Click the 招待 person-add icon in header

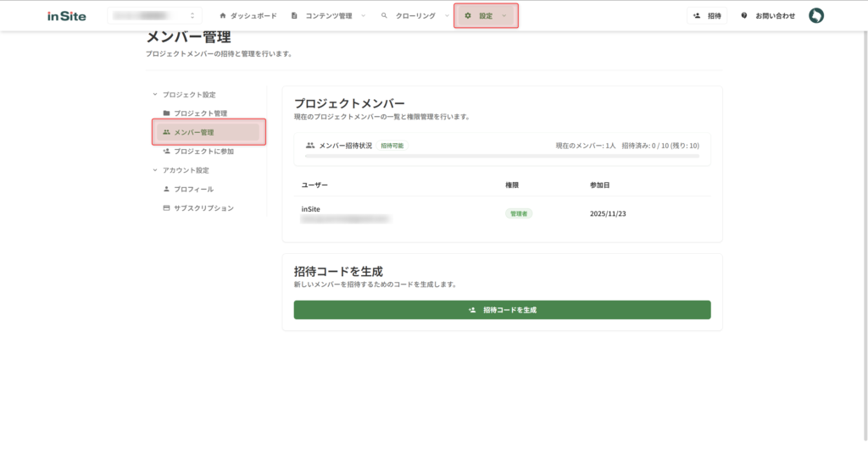(697, 15)
